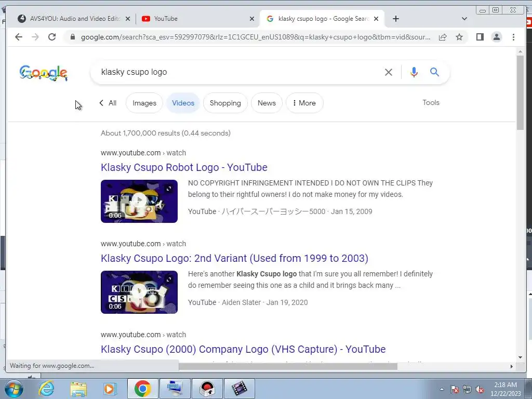532x399 pixels.
Task: Expand the More filters dropdown
Action: point(304,103)
